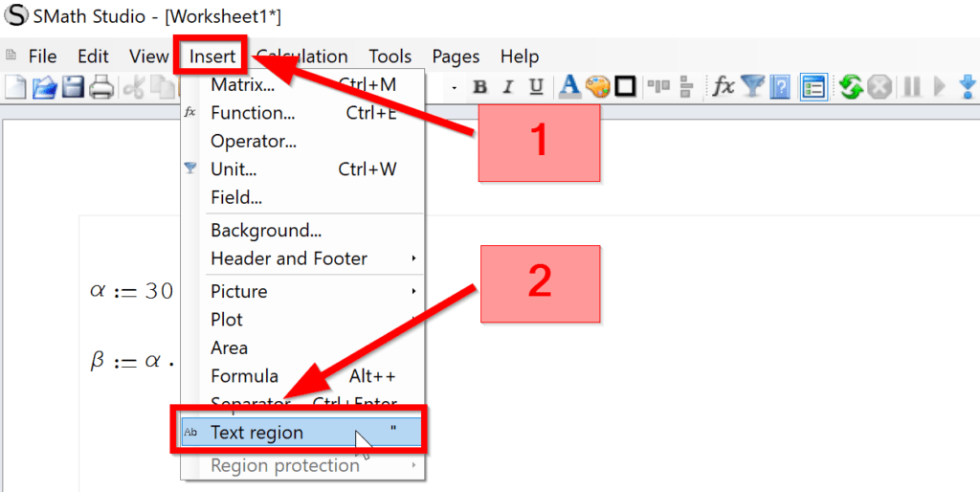Open the background color palette icon
Image resolution: width=980 pixels, height=492 pixels.
598,87
